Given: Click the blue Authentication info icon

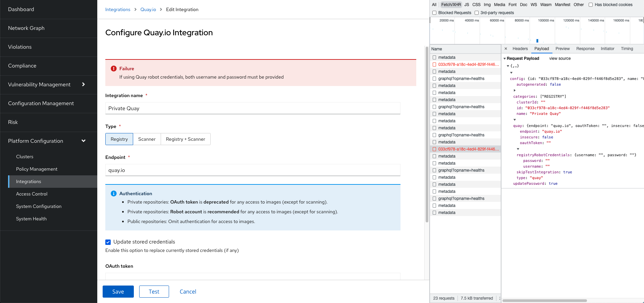Looking at the screenshot, I should [114, 193].
